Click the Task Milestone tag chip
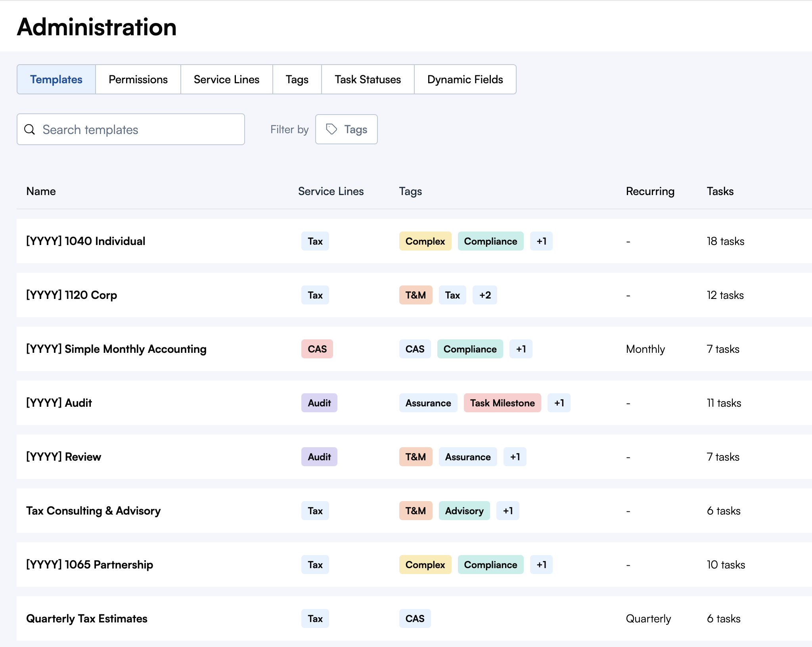Image resolution: width=812 pixels, height=647 pixels. (x=502, y=403)
